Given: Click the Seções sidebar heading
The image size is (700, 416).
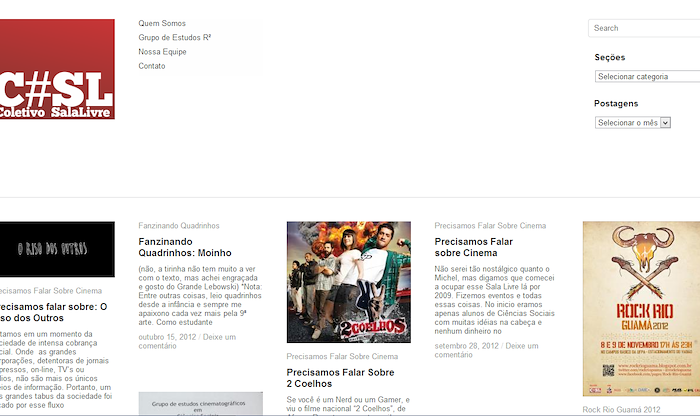Looking at the screenshot, I should click(610, 57).
